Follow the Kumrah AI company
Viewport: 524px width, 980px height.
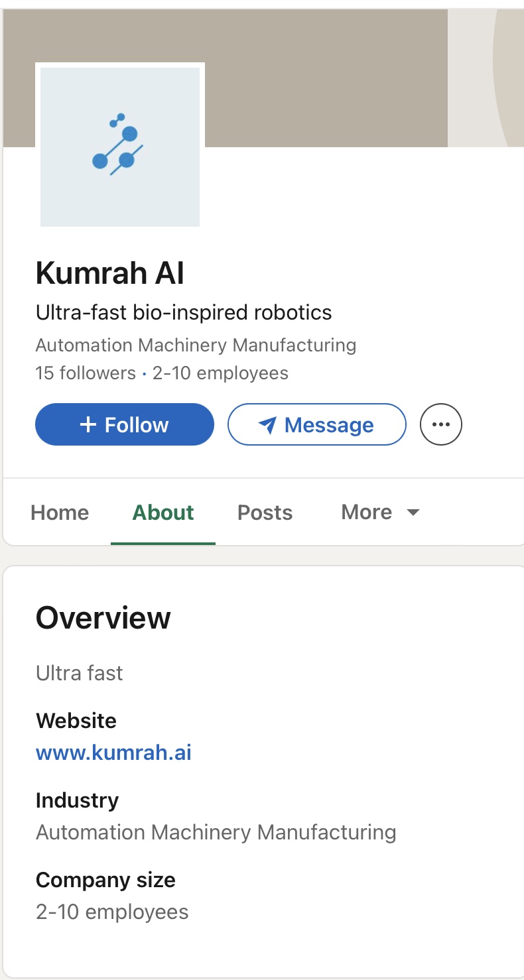(125, 424)
